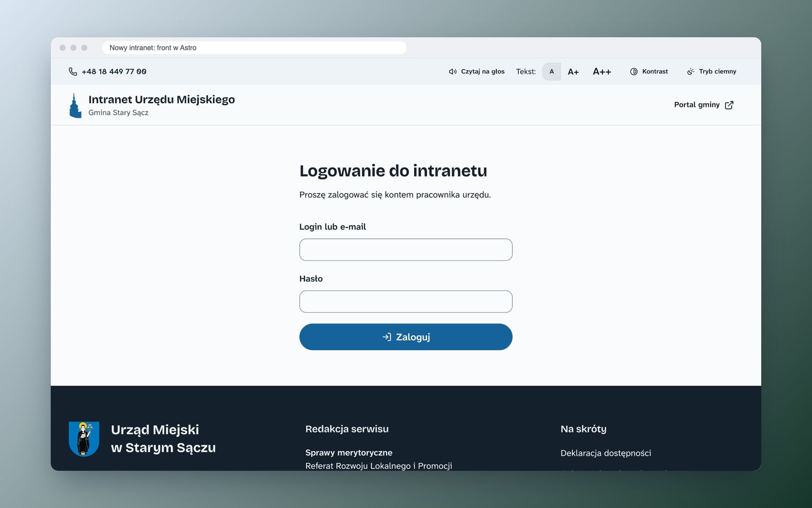Screen dimensions: 812x508
Task: Click 'Urząd Miejski w Starym Sączu' footer text
Action: [163, 439]
